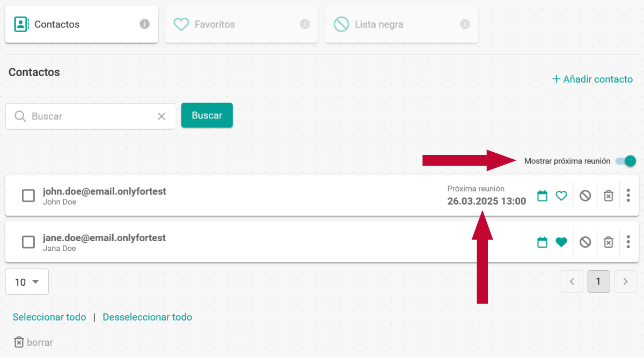Block John Doe with blacklist icon
The image size is (644, 357).
pos(586,196)
